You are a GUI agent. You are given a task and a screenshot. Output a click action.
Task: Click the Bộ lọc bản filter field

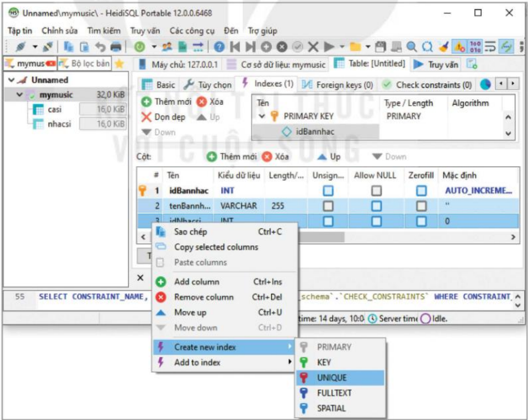coord(85,64)
